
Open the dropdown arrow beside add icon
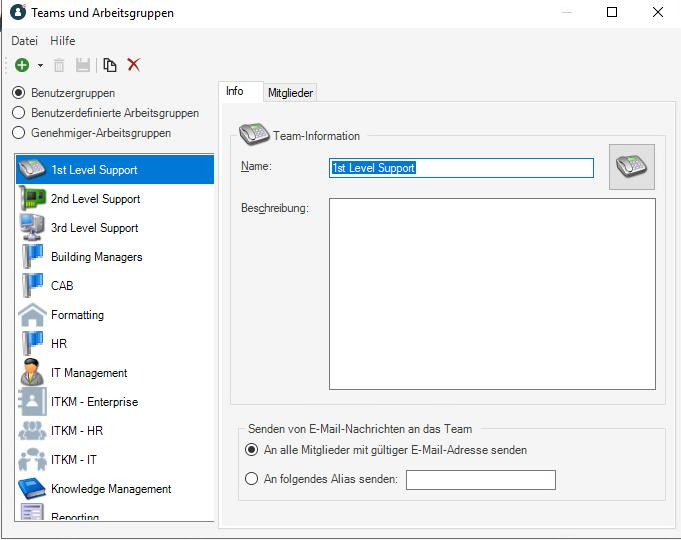click(40, 66)
